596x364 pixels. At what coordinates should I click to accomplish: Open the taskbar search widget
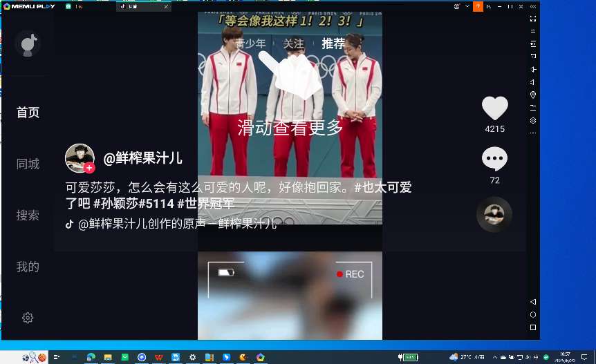[34, 357]
